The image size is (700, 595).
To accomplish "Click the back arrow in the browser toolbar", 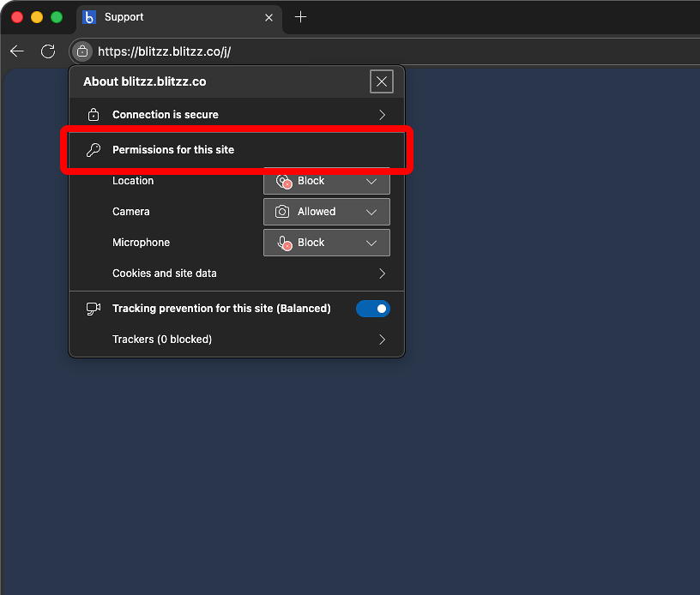I will [17, 51].
